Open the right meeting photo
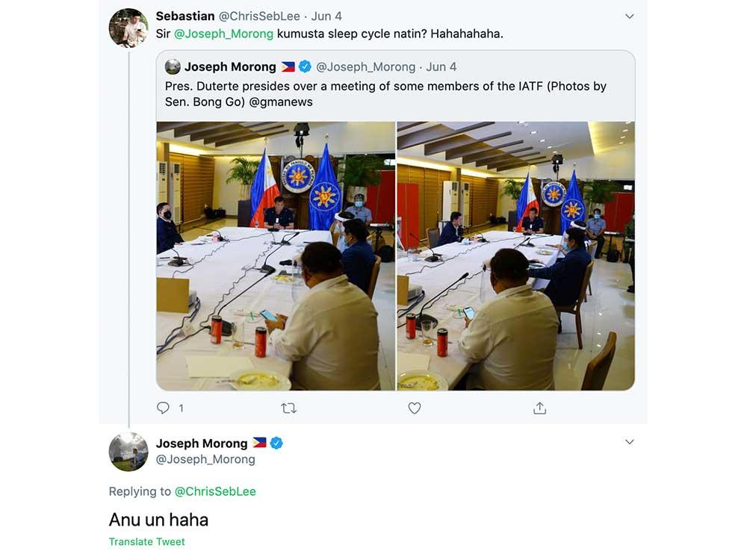The width and height of the screenshot is (747, 560). pyautogui.click(x=515, y=255)
